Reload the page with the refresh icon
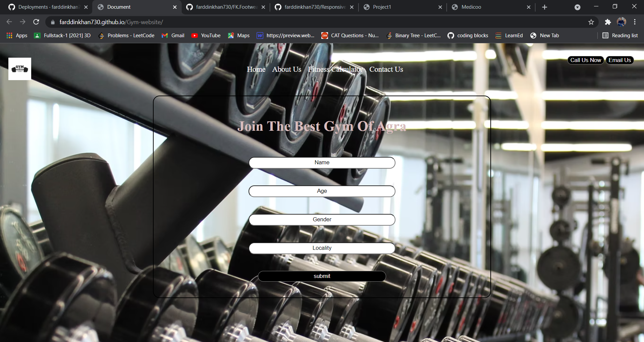This screenshot has height=342, width=644. (x=36, y=22)
